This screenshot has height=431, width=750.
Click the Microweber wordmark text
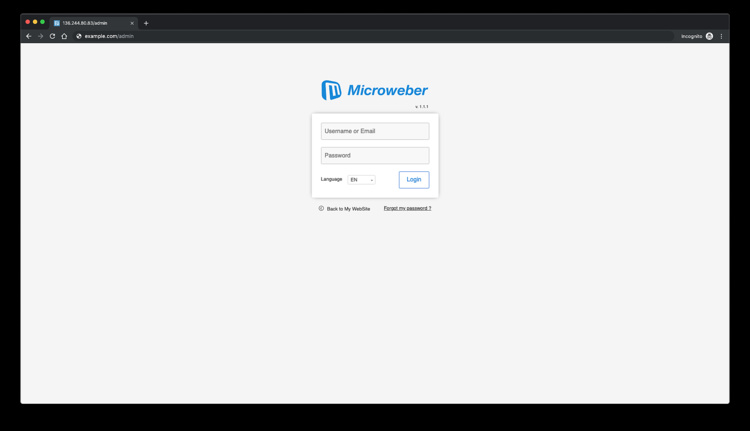(x=387, y=90)
